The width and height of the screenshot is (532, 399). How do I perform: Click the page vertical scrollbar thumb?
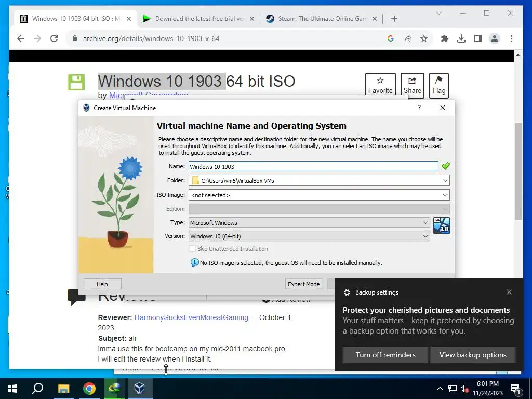click(x=518, y=171)
